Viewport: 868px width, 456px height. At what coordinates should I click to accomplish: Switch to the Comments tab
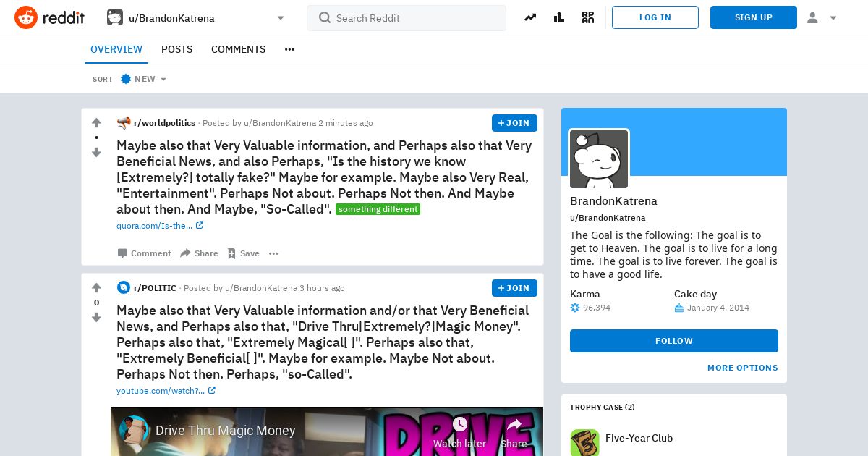point(238,49)
